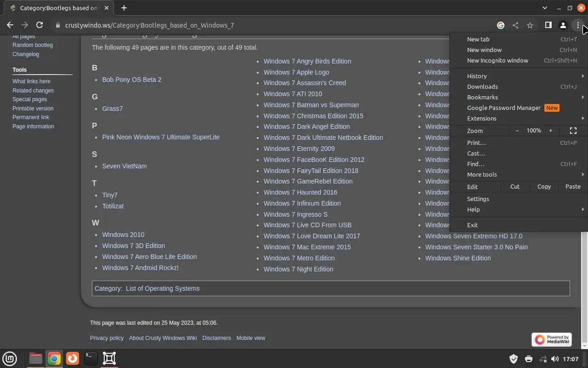Open the Windows 7 Haunted 2016 link
The width and height of the screenshot is (588, 368).
(300, 192)
